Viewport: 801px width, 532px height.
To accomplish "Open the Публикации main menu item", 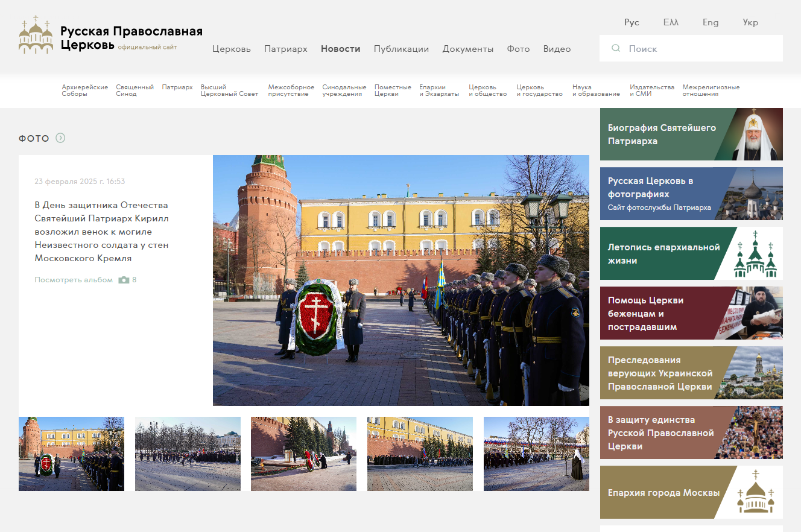I will (x=402, y=49).
